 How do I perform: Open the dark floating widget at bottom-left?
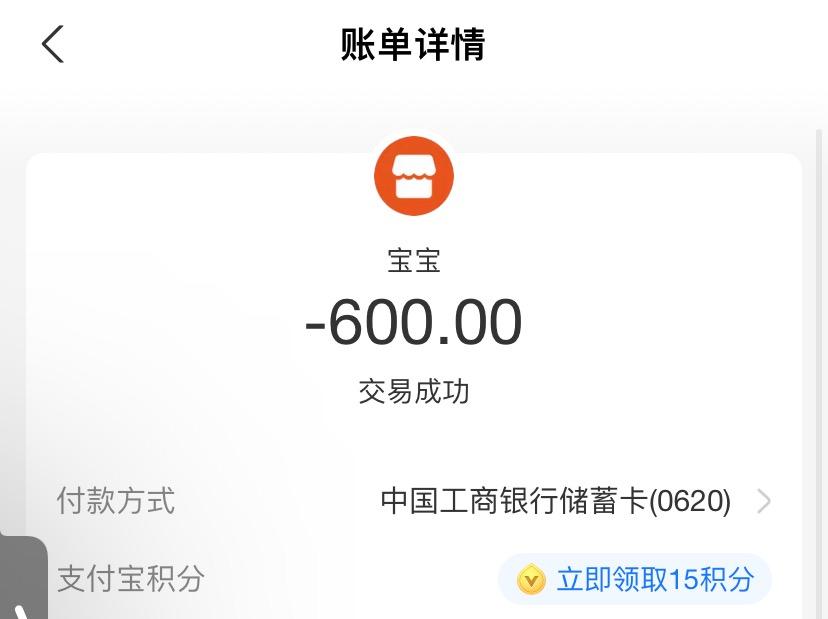[23, 577]
